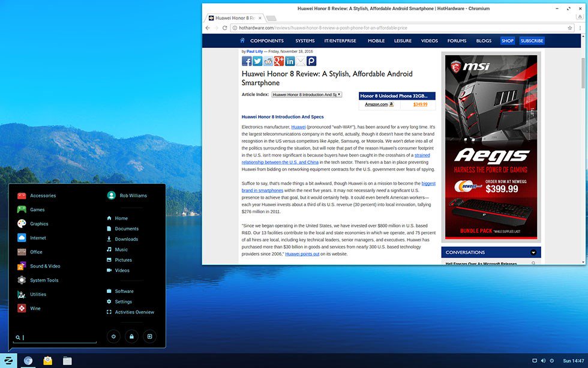Image resolution: width=588 pixels, height=368 pixels.
Task: Follow the Amazon.com price link
Action: pyautogui.click(x=376, y=104)
